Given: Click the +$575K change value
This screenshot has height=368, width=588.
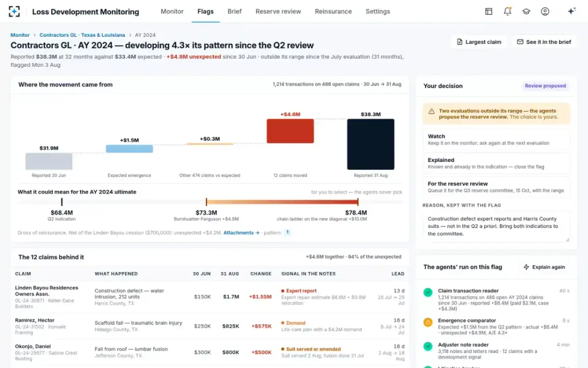Looking at the screenshot, I should [261, 326].
